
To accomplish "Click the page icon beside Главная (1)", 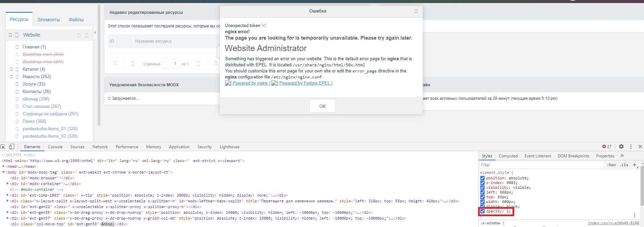I will click(x=17, y=47).
